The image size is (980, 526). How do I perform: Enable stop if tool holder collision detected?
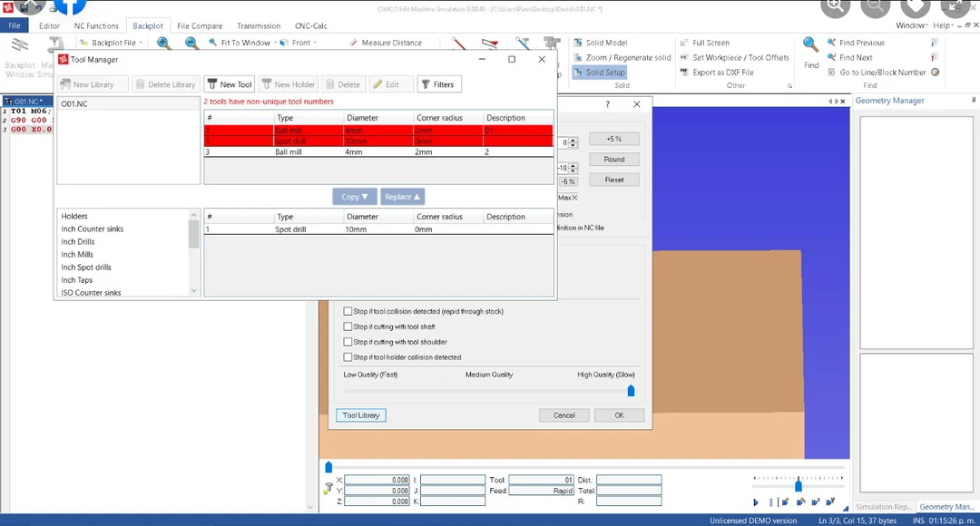point(348,356)
